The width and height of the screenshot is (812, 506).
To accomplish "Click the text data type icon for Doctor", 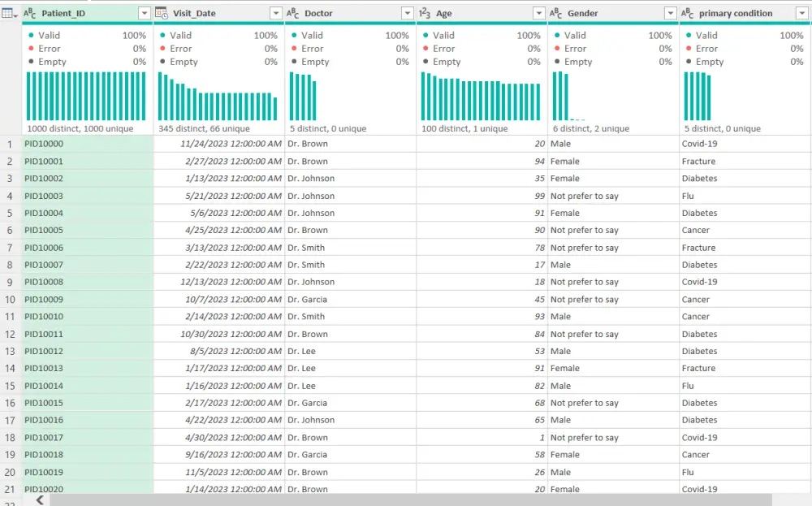I will [292, 13].
